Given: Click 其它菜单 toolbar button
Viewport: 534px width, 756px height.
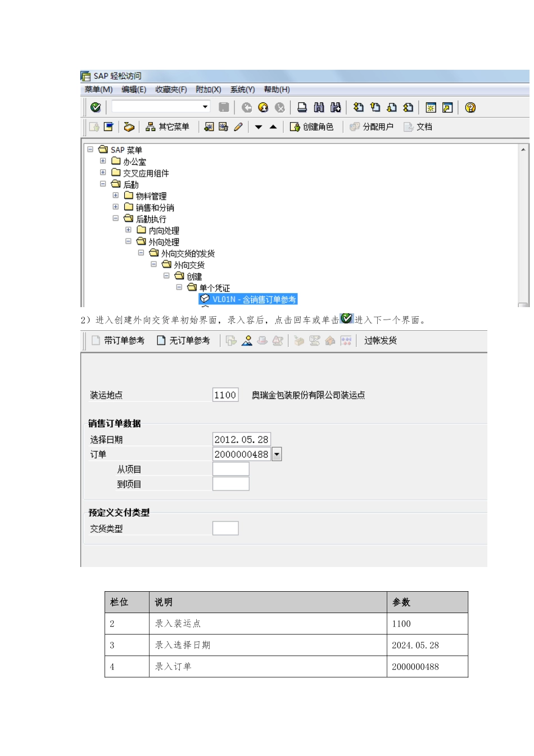Looking at the screenshot, I should click(x=168, y=127).
